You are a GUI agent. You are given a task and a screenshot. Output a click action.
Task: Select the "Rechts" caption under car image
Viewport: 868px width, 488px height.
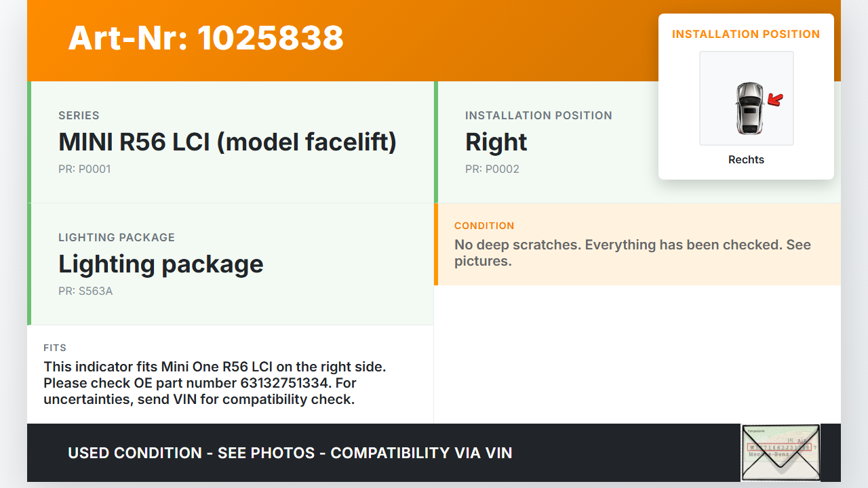click(746, 160)
